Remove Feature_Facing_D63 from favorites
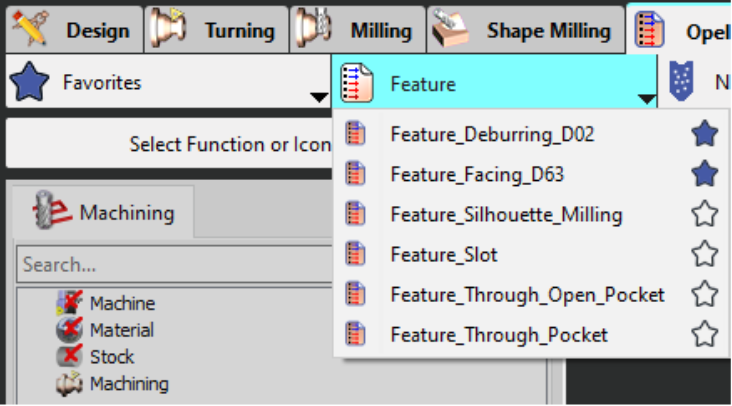Image resolution: width=732 pixels, height=406 pixels. pos(705,174)
